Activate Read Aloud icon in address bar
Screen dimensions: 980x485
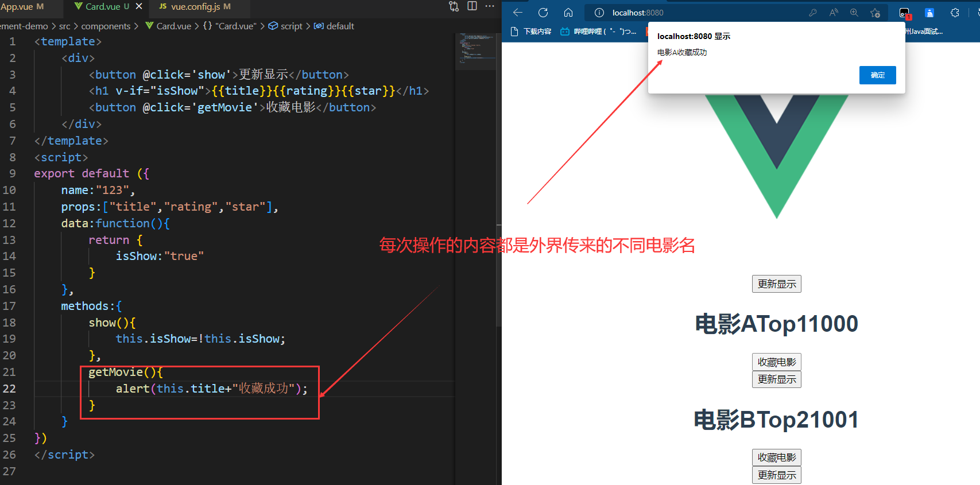(x=834, y=13)
